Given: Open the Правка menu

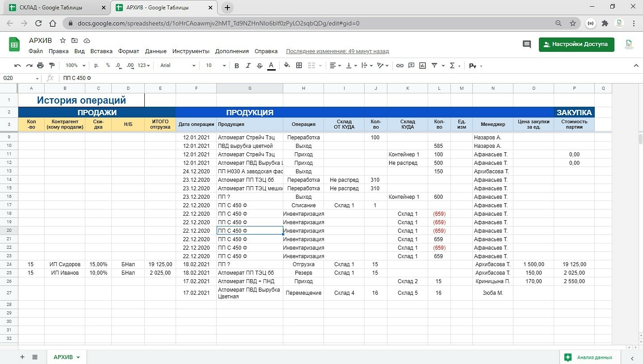Looking at the screenshot, I should (x=59, y=51).
